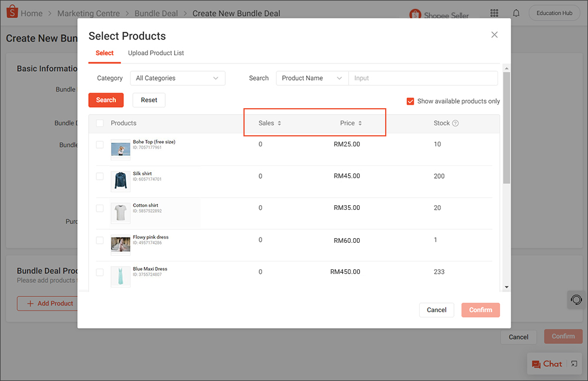
Task: Open the Product Name search dropdown
Action: point(312,78)
